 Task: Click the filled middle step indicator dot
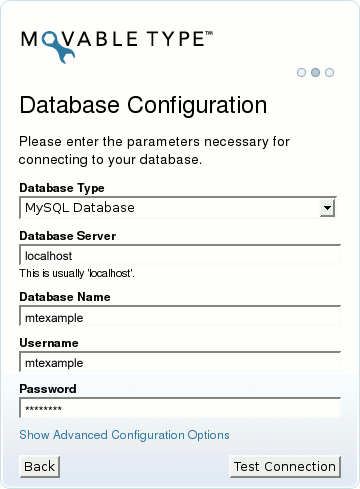coord(315,72)
